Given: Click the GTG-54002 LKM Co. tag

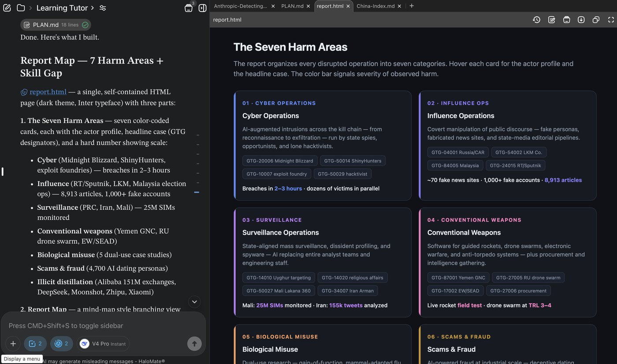Looking at the screenshot, I should point(519,152).
